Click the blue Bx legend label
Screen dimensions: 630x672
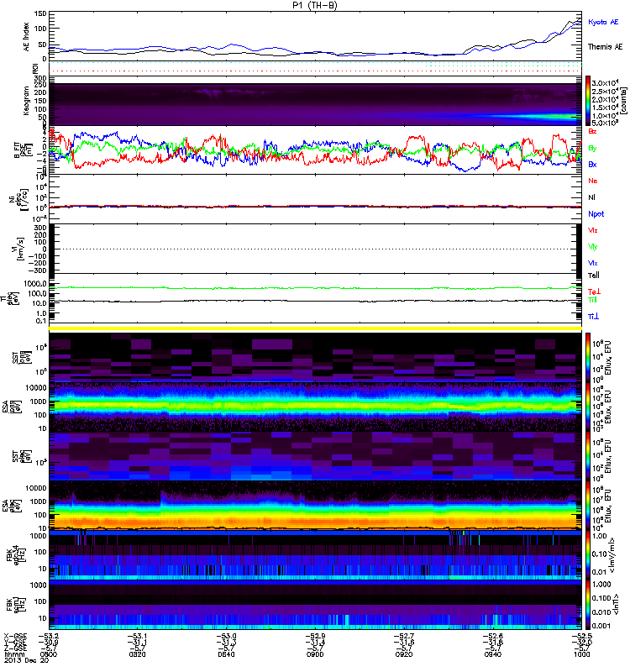tap(592, 164)
